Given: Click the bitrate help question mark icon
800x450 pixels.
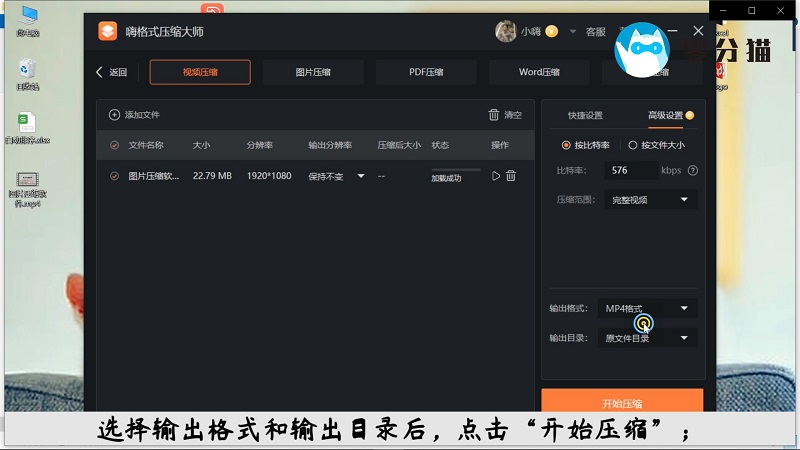Looking at the screenshot, I should pos(693,171).
